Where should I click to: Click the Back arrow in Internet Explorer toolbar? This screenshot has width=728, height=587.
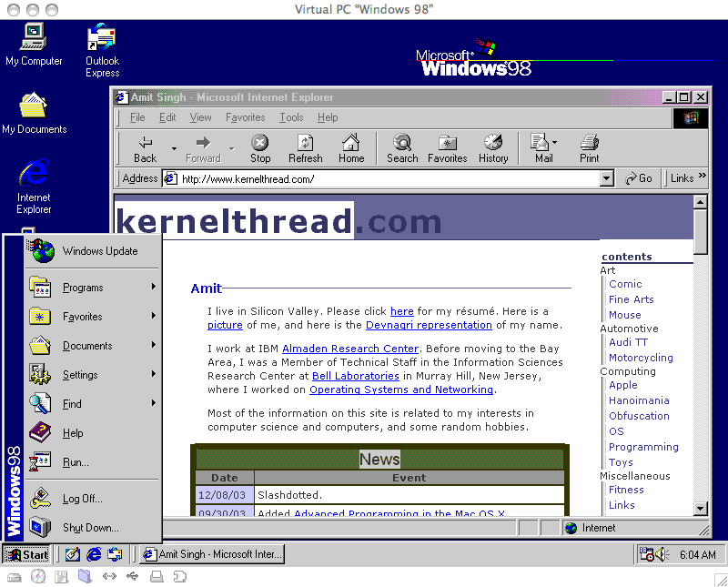(x=146, y=148)
